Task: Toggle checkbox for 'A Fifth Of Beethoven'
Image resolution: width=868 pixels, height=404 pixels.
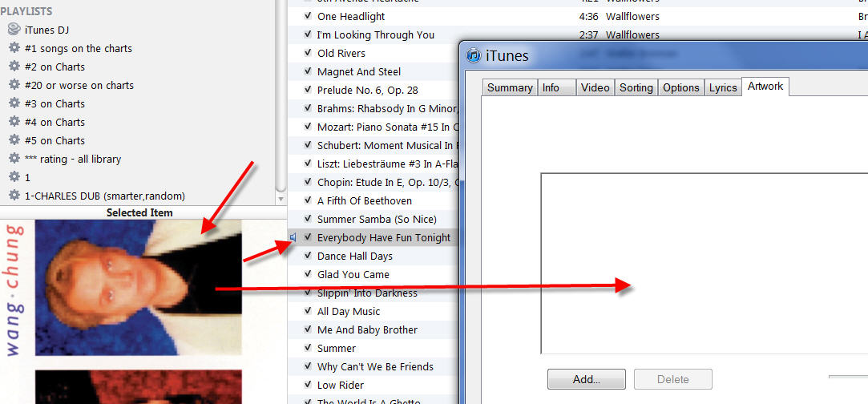Action: click(x=308, y=200)
